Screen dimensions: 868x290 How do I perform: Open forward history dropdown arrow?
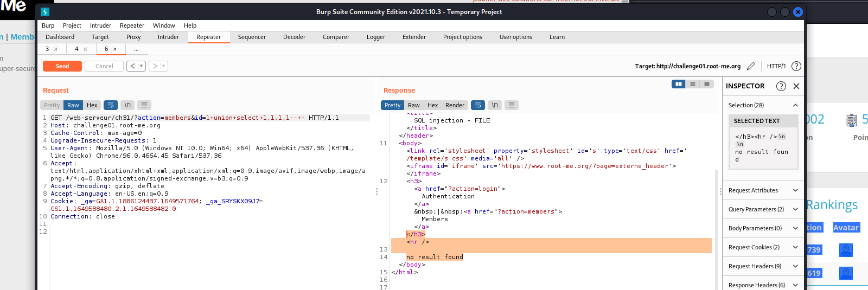click(x=164, y=66)
